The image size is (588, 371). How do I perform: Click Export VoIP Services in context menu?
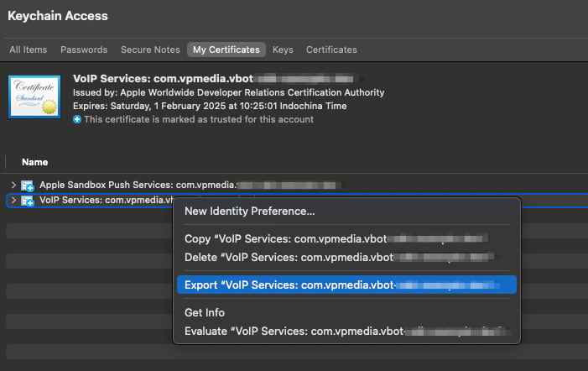336,285
